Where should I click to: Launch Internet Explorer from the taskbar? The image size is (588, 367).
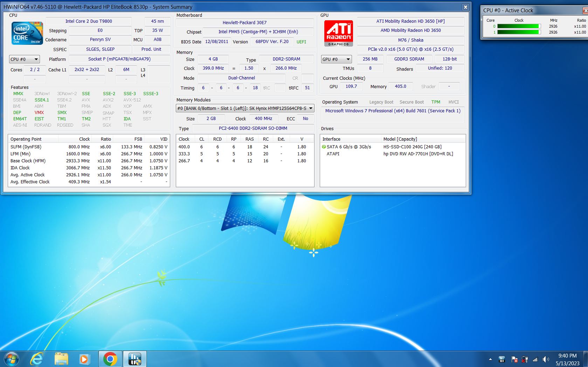click(x=36, y=359)
